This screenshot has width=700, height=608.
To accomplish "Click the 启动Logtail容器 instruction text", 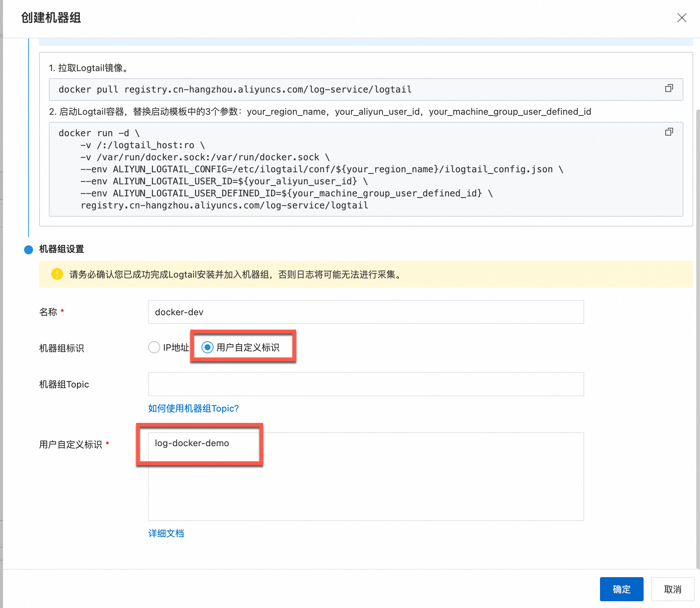I will pyautogui.click(x=320, y=112).
